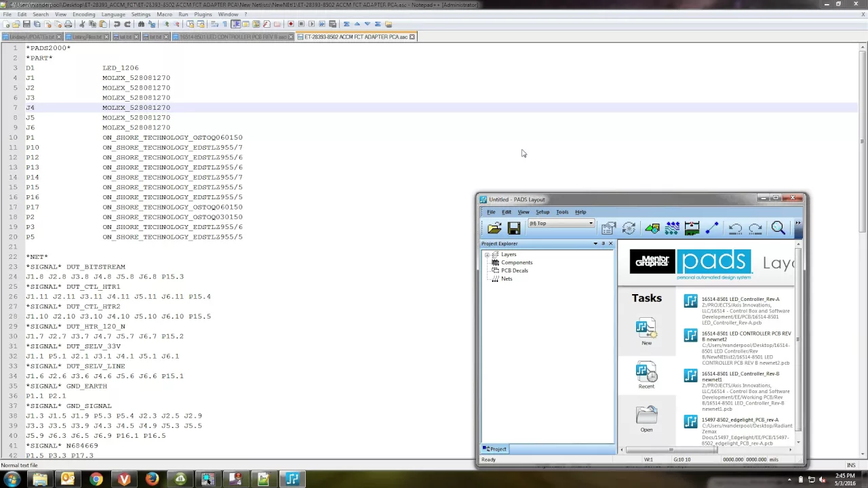Open the Dimensioning toolbar icon in PADS Layout

click(x=692, y=228)
